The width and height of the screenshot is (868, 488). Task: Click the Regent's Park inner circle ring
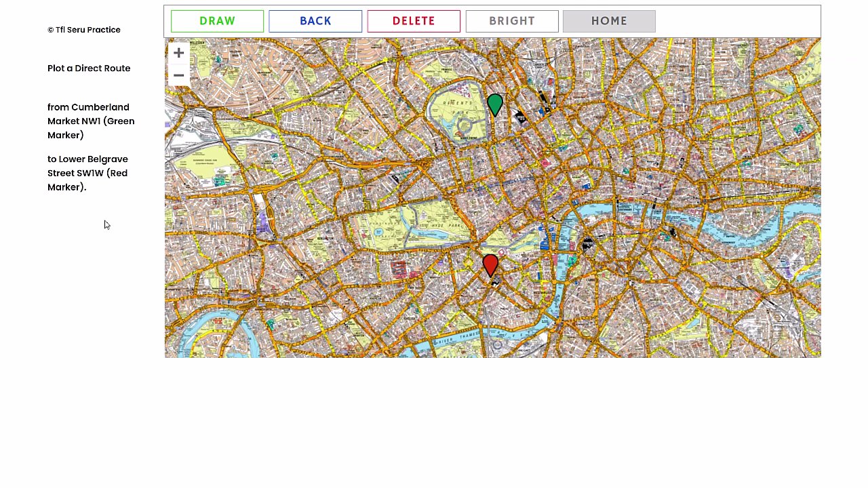pyautogui.click(x=465, y=125)
